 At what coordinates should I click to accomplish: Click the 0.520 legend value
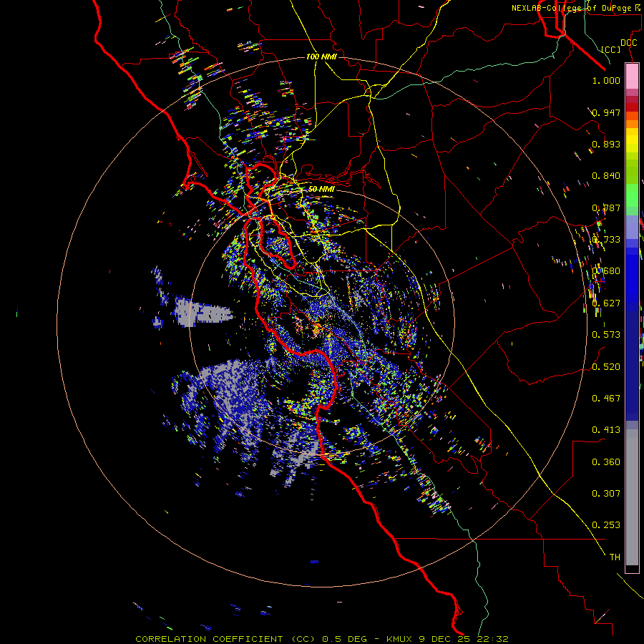(x=606, y=367)
